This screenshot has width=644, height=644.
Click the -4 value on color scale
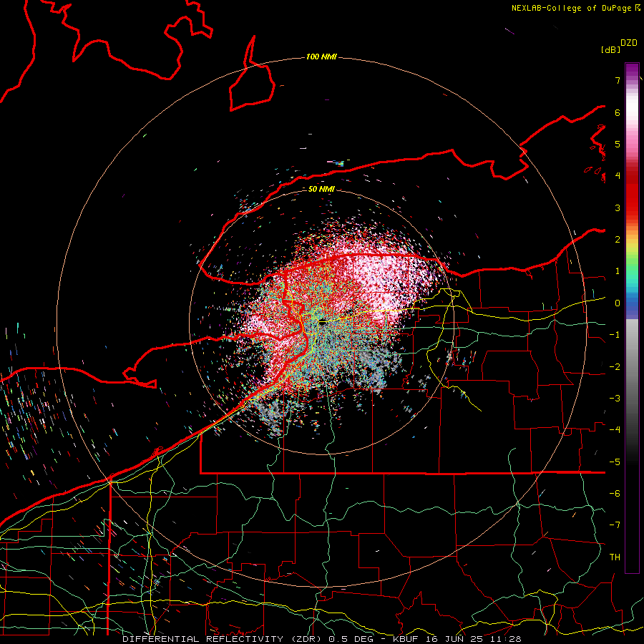[x=615, y=430]
